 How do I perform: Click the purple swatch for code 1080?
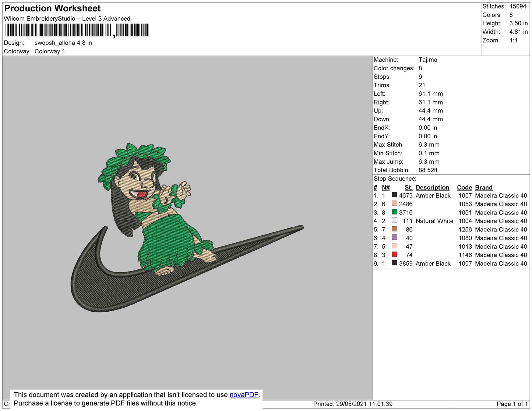coord(394,238)
